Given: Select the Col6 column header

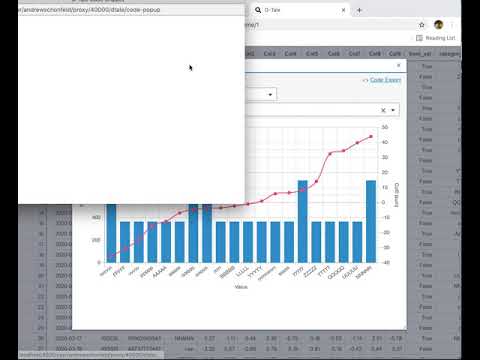Looking at the screenshot, I should pos(333,54).
